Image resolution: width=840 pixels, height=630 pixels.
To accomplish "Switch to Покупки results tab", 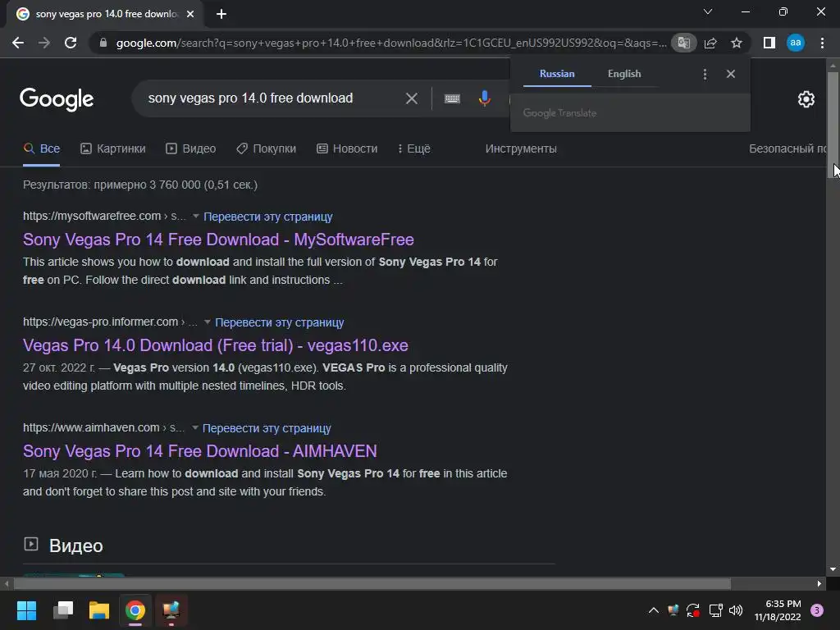I will 267,148.
